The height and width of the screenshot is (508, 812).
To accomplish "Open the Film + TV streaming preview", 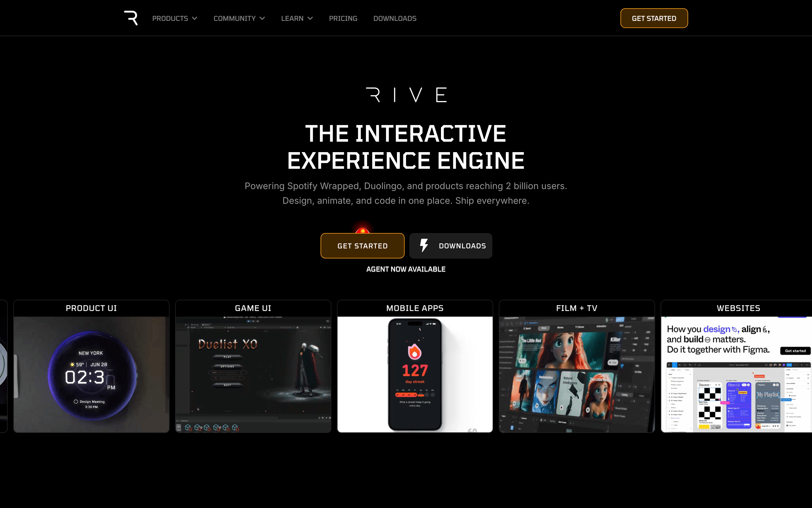I will click(577, 374).
